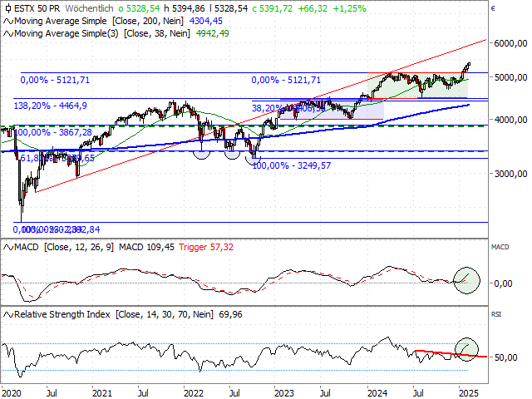
Task: Click the Relative Strength Index [Close, 14, 30, 70, Nein] label
Action: point(114,314)
